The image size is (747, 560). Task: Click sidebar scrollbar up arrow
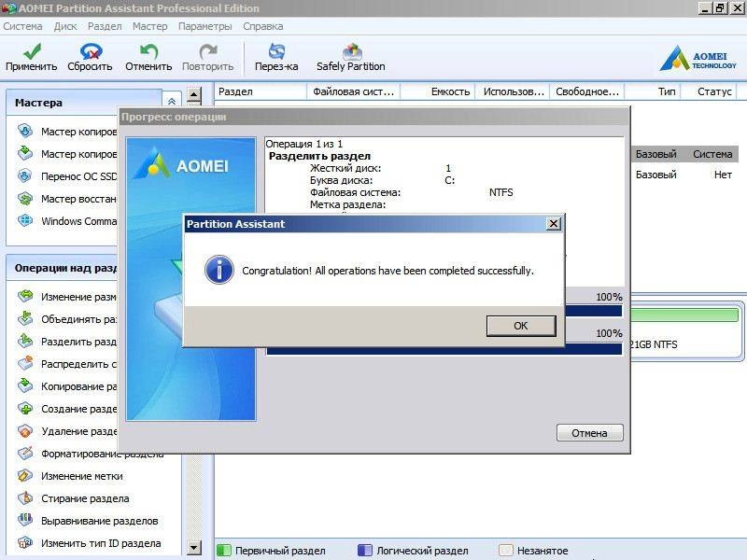[x=193, y=95]
